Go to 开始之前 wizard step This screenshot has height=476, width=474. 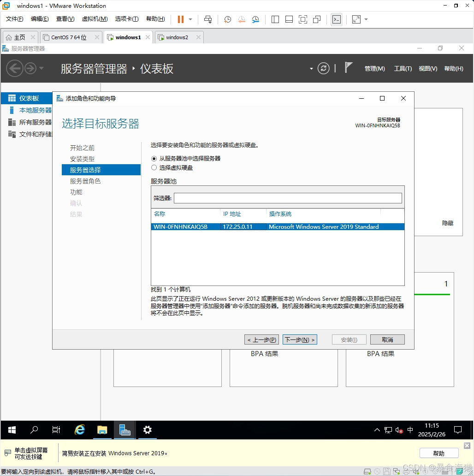coord(82,148)
